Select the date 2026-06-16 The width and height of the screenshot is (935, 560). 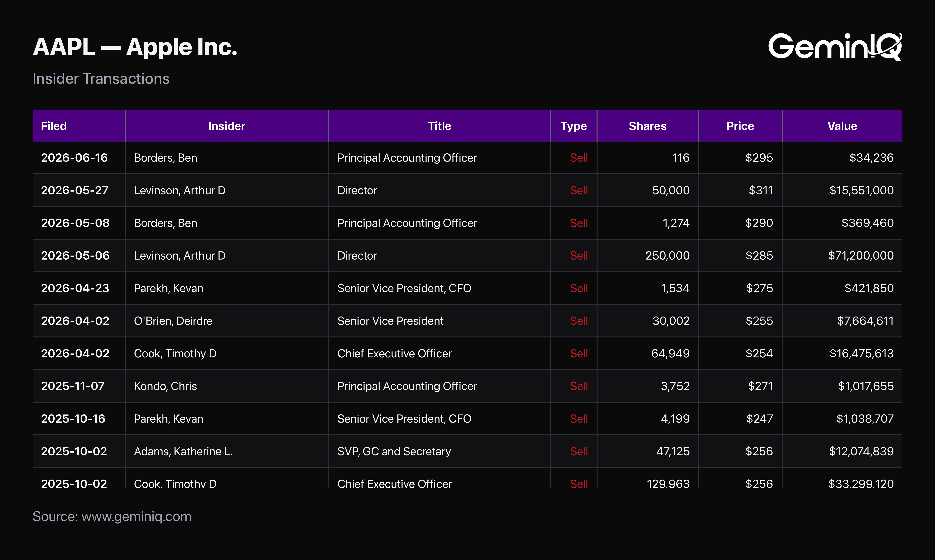[74, 158]
